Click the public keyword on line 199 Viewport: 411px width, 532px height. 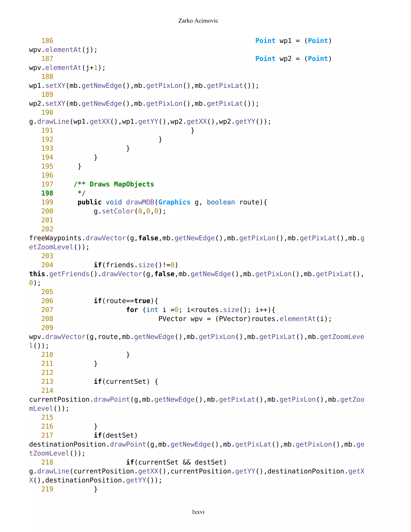coord(89,202)
